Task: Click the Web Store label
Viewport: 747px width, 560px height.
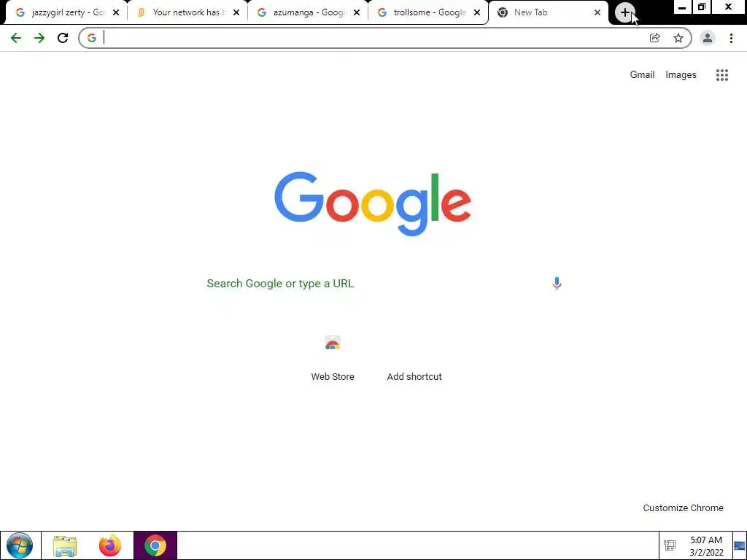Action: pos(333,377)
